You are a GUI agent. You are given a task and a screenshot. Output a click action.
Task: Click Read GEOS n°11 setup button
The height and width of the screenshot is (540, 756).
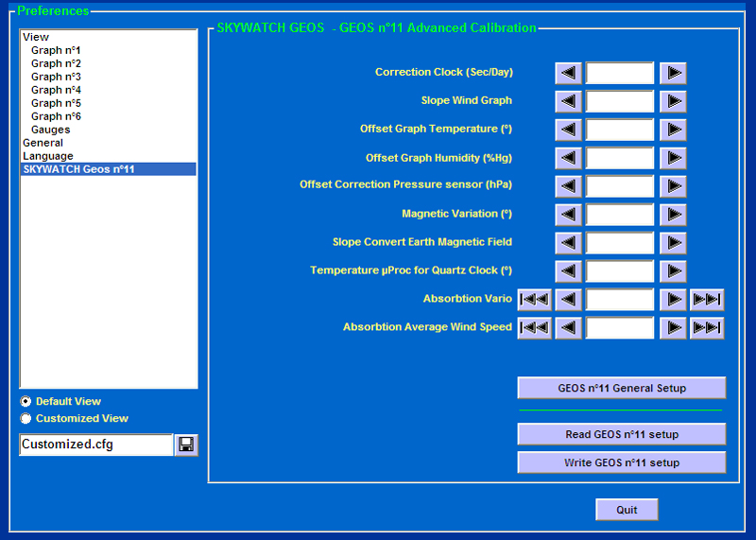click(x=622, y=434)
